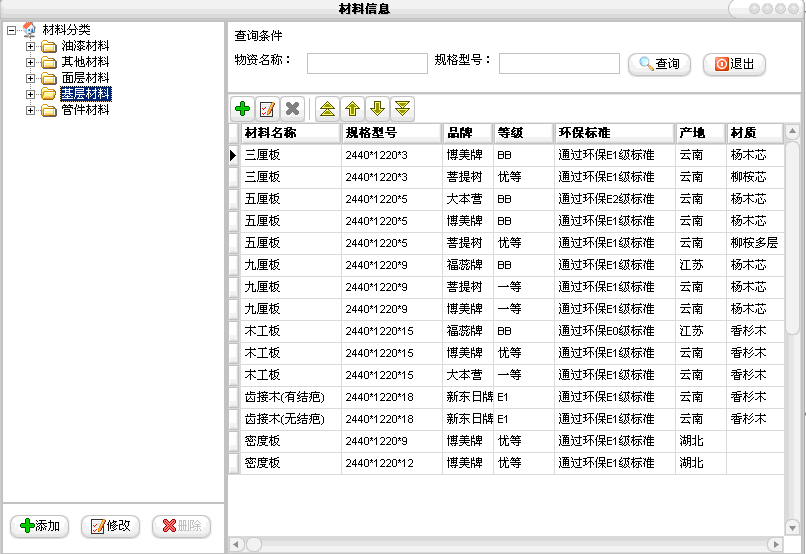Sort by the 品牌 column header
806x554 pixels.
[x=467, y=133]
